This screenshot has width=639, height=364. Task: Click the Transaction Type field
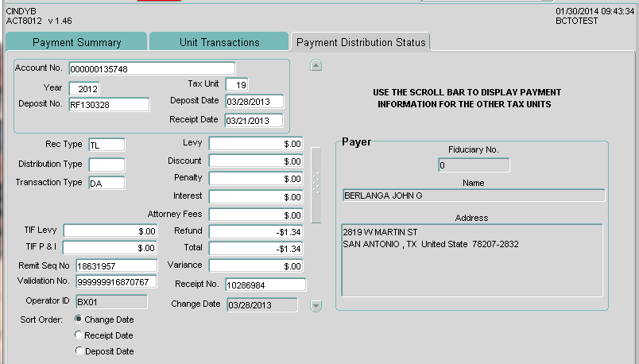click(x=106, y=184)
